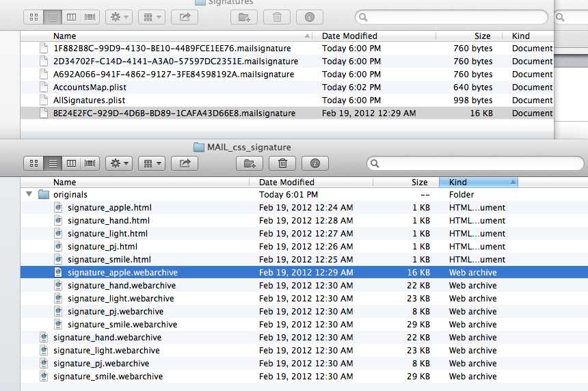588x391 pixels.
Task: Focus the MAIL_css_signature window search field
Action: (475, 163)
